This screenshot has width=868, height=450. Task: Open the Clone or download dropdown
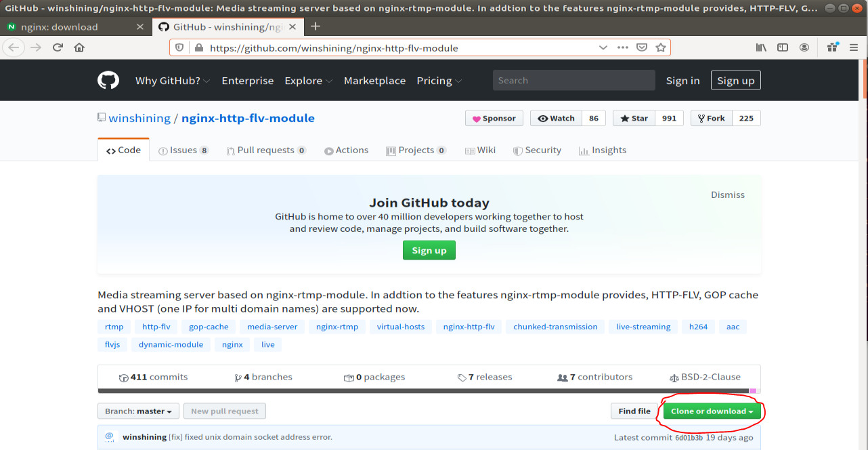(712, 411)
